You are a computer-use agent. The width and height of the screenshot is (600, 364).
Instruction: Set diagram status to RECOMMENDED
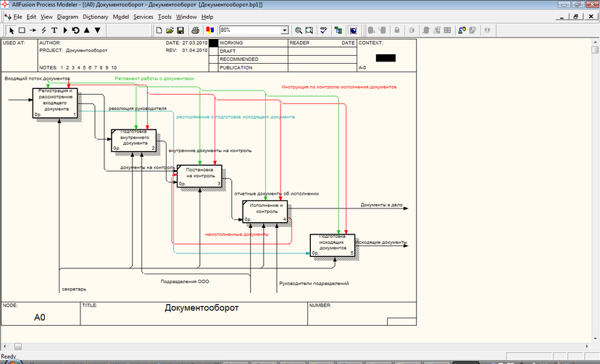[x=214, y=59]
